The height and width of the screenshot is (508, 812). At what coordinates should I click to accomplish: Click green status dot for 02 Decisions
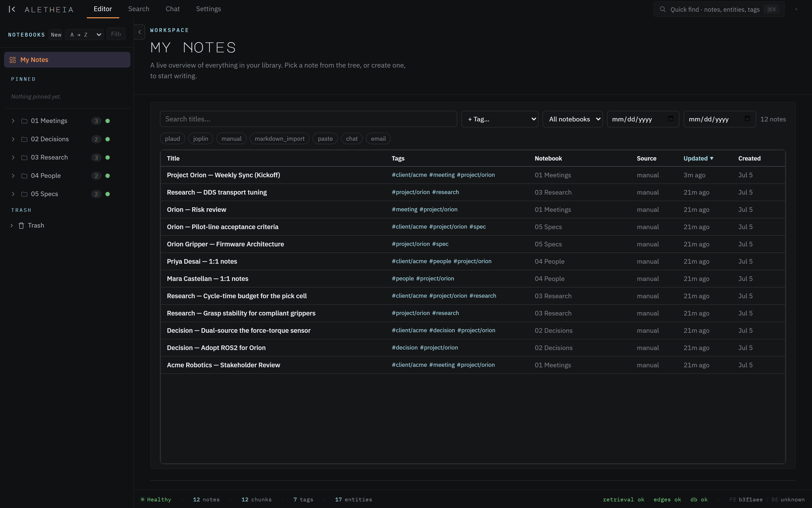click(x=108, y=139)
